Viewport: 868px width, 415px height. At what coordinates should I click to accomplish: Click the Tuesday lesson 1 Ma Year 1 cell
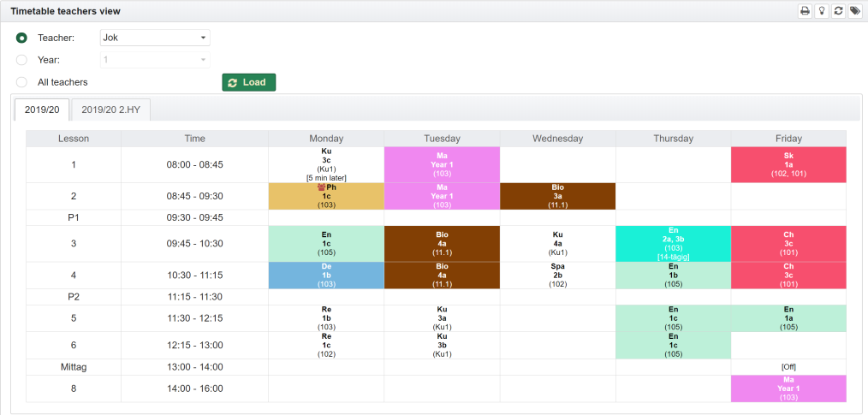click(442, 164)
